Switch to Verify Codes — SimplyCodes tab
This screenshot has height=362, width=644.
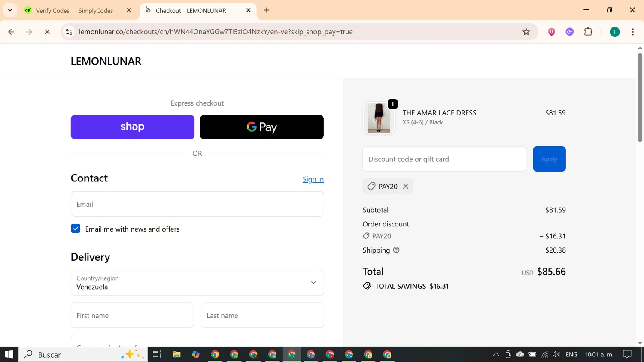75,10
